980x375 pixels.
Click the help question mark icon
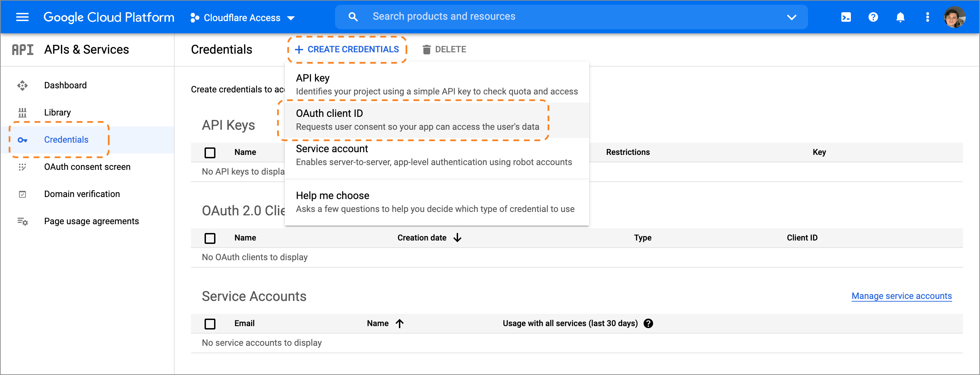click(x=873, y=17)
